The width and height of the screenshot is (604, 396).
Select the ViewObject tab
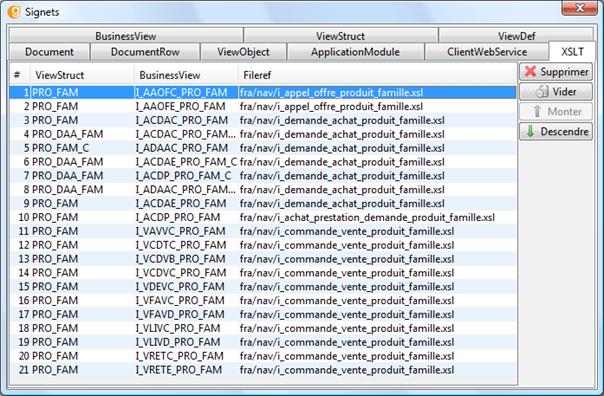pos(243,52)
